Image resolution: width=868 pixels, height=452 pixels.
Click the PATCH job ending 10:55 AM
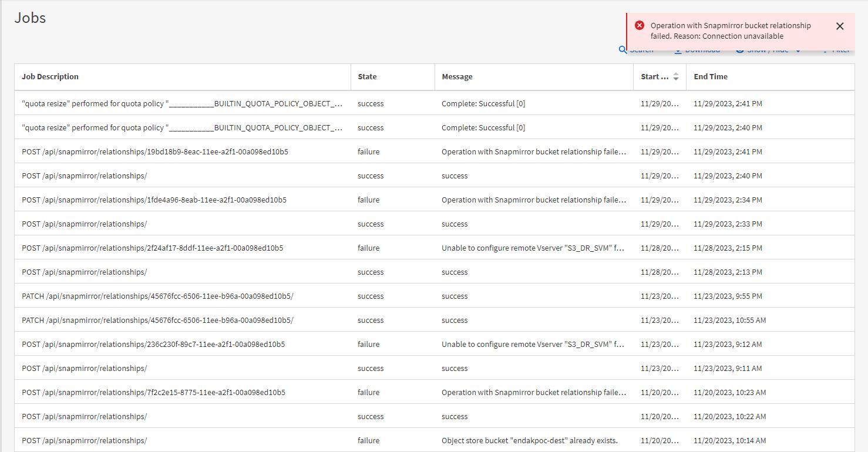[157, 320]
